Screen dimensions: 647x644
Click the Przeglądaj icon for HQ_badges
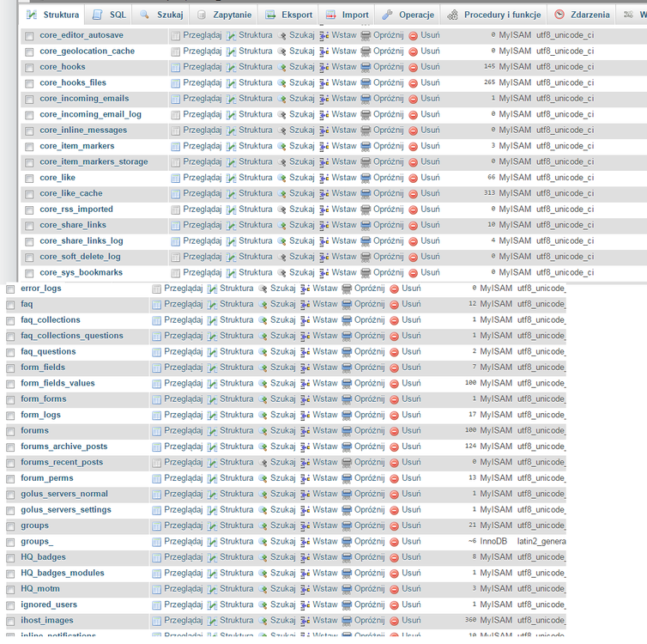pyautogui.click(x=156, y=557)
